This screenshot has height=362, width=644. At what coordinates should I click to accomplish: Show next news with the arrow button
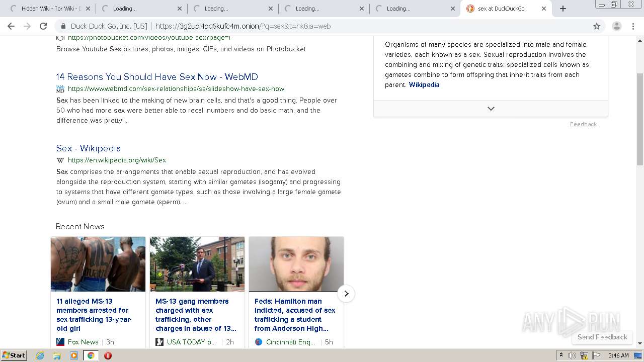pyautogui.click(x=346, y=294)
